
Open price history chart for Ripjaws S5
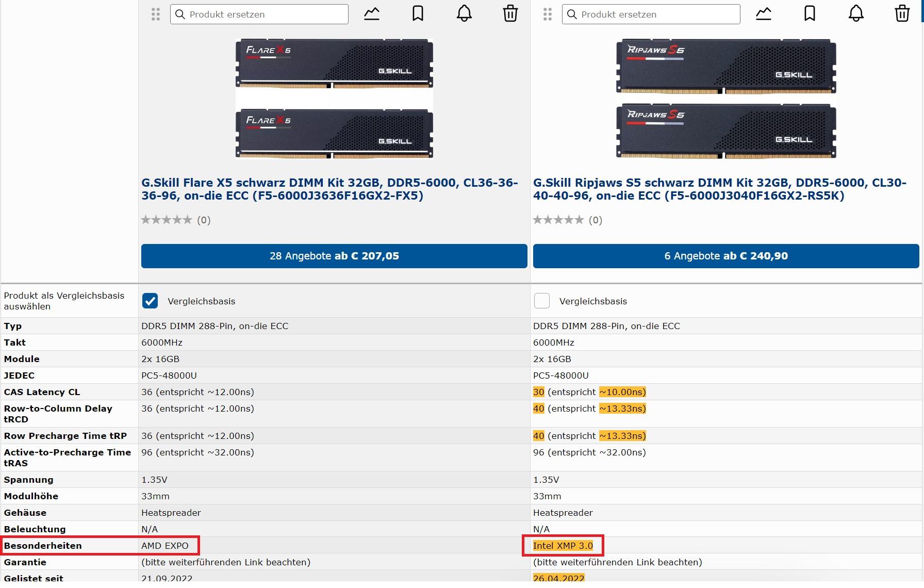764,14
